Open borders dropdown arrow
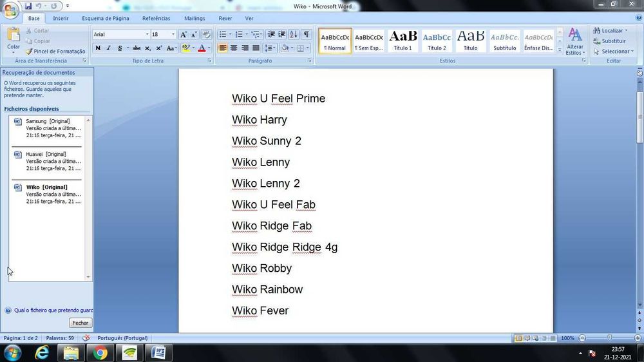This screenshot has height=362, width=644. [308, 48]
